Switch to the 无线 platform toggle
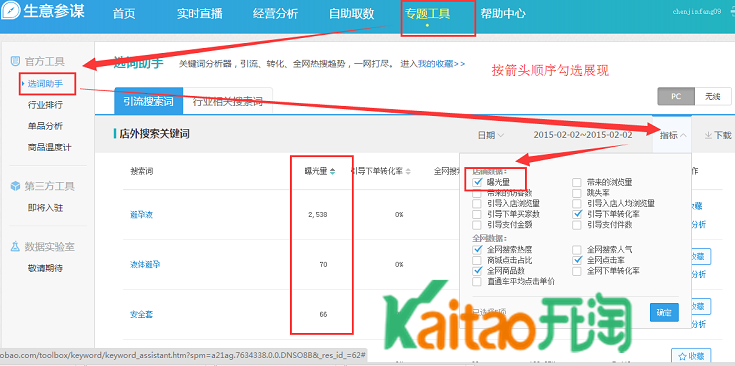This screenshot has height=366, width=735. [x=713, y=97]
